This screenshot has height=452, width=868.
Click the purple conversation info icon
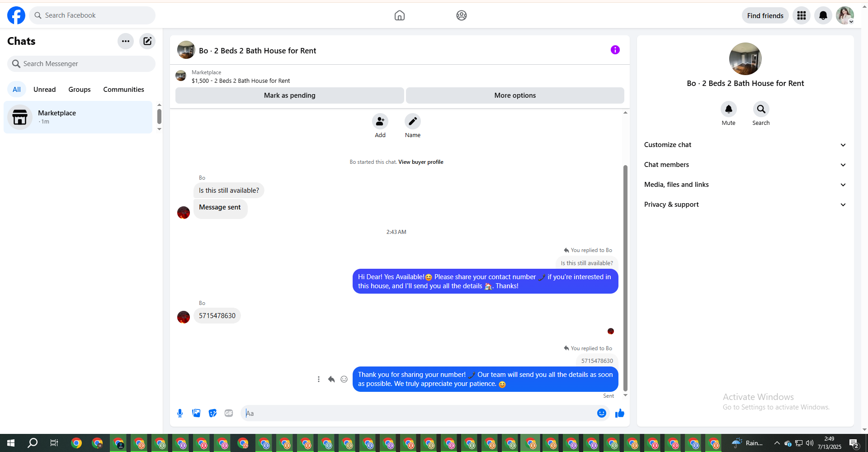coord(615,50)
